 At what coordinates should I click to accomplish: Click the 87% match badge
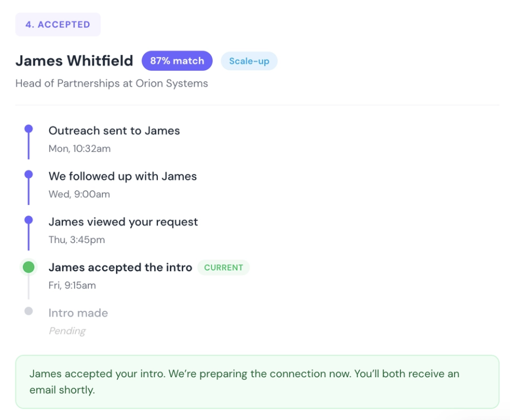(177, 61)
